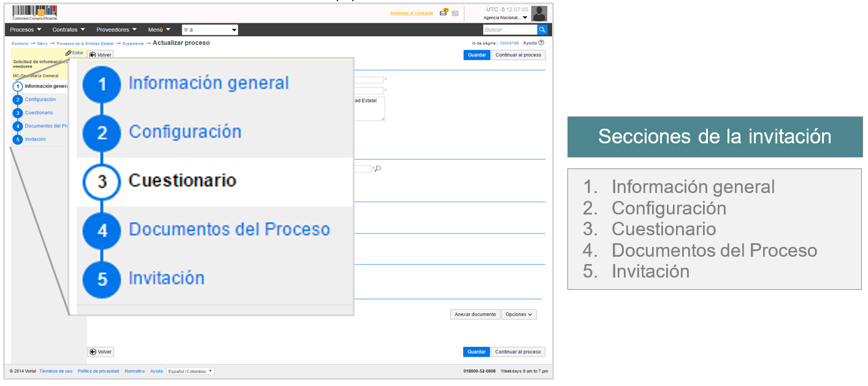Click the document icon beside the envelope
Viewport: 868px width, 386px height.
click(455, 12)
